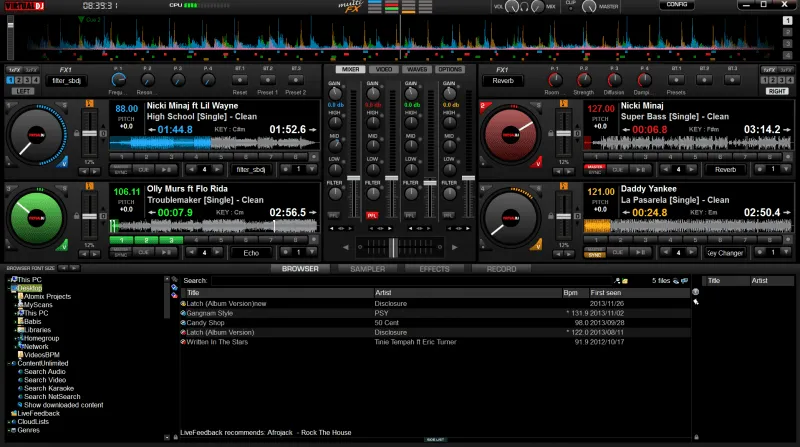This screenshot has height=447, width=800.
Task: Click the sampler record dot on High School deck
Action: 286,169
